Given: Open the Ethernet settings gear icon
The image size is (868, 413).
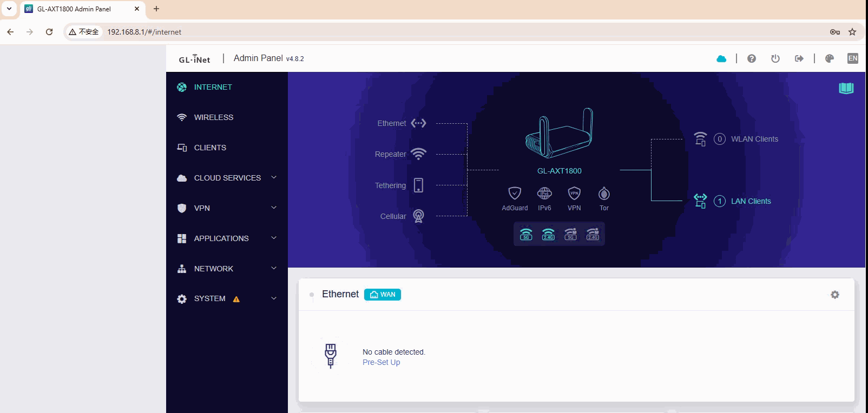Looking at the screenshot, I should tap(835, 295).
